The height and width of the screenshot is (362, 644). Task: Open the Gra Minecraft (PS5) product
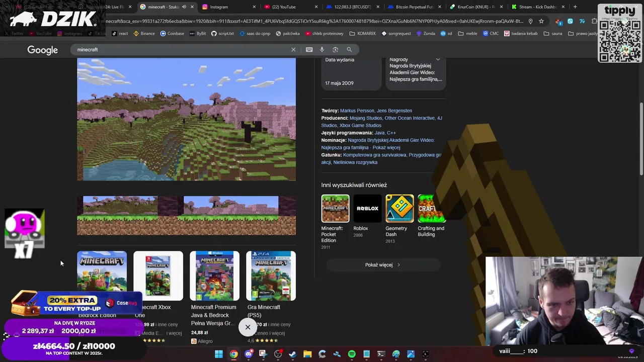click(x=271, y=297)
